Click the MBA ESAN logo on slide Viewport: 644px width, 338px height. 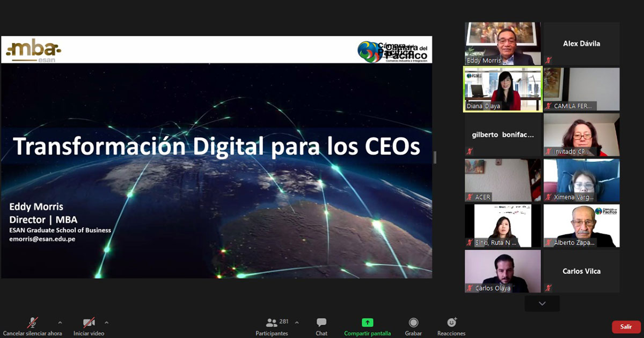point(33,50)
